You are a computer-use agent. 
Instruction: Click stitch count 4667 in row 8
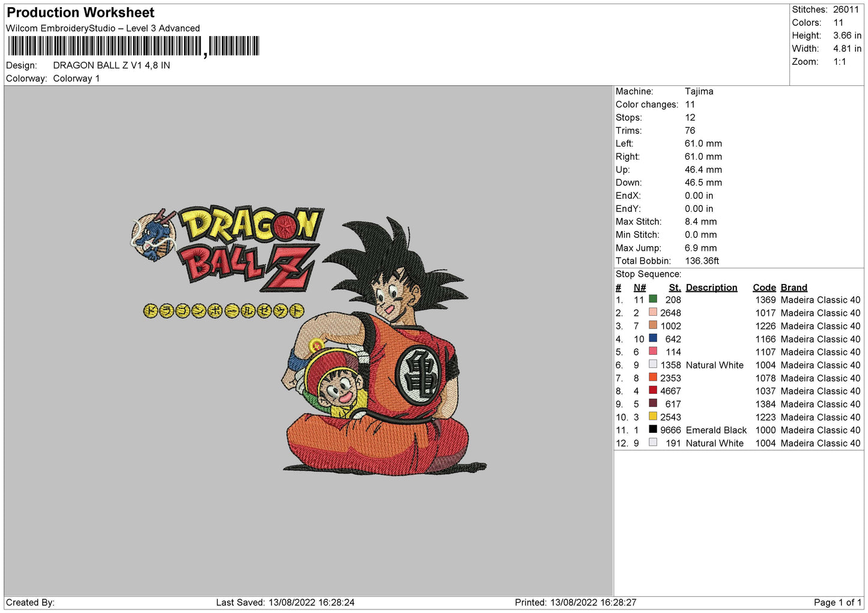[x=670, y=391]
